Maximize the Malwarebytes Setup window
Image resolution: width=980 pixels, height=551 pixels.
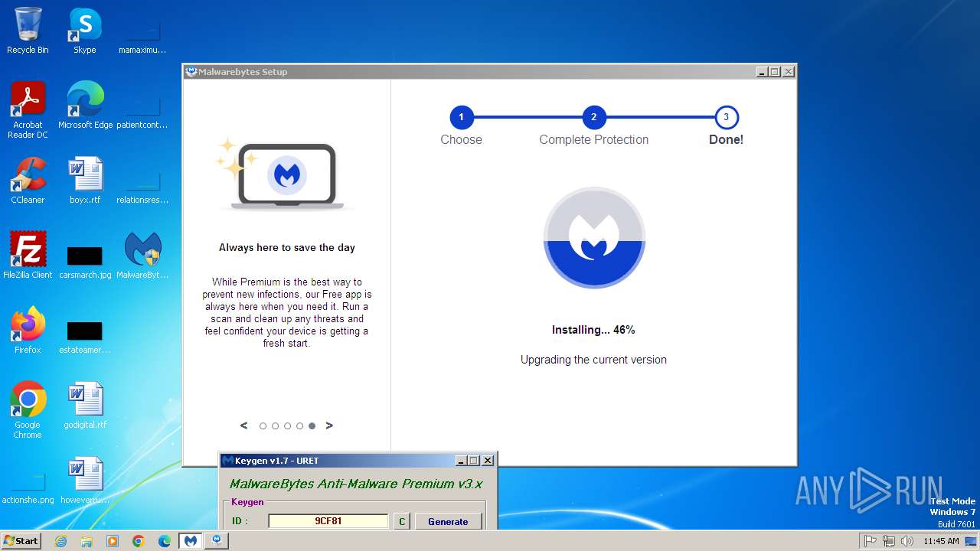pos(775,72)
